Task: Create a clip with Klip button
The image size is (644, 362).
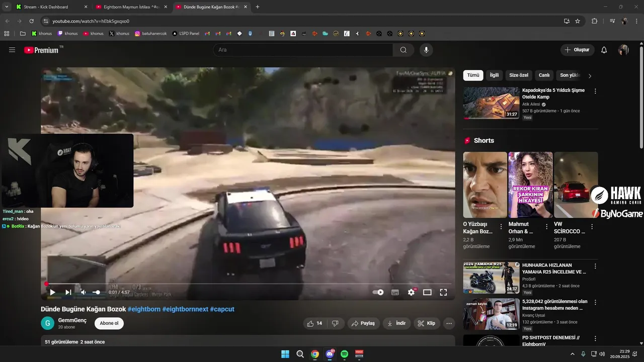Action: [x=427, y=323]
